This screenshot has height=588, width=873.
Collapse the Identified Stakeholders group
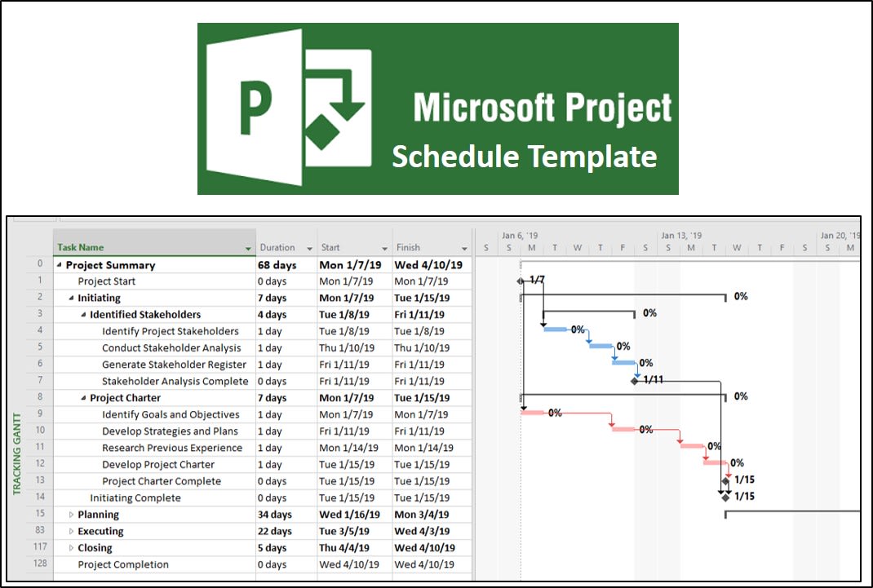pyautogui.click(x=83, y=315)
